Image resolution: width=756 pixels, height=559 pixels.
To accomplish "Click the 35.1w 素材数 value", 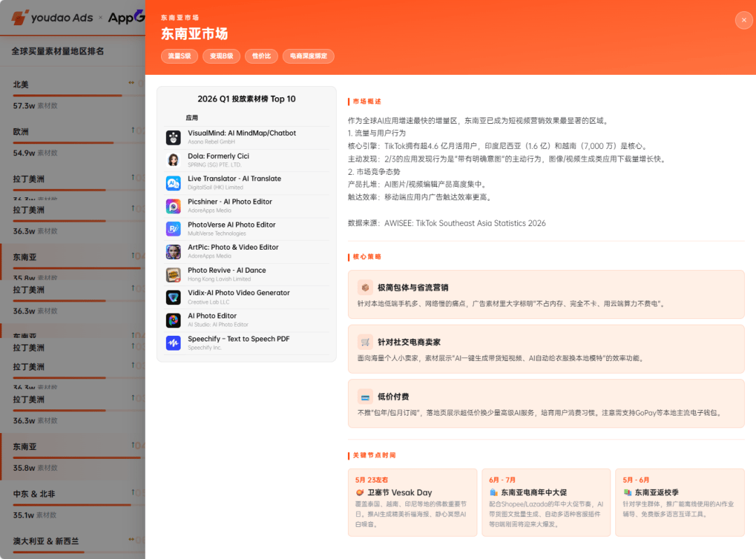I will (35, 515).
